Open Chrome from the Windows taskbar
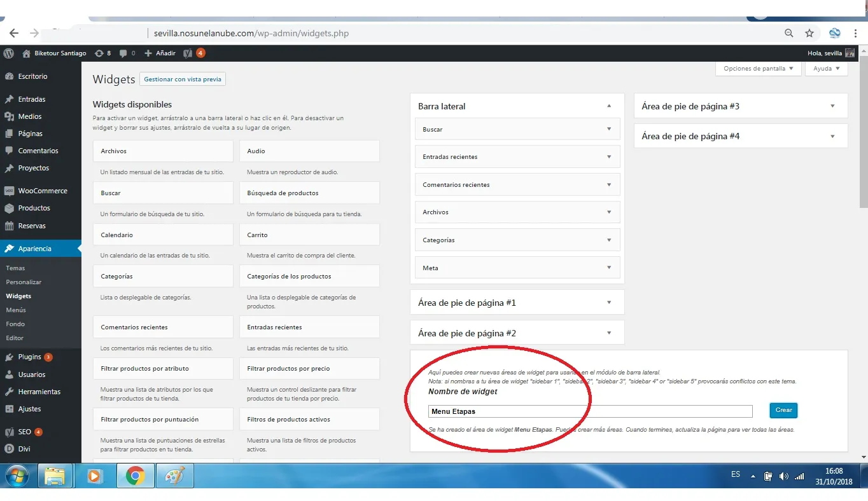 pyautogui.click(x=135, y=475)
